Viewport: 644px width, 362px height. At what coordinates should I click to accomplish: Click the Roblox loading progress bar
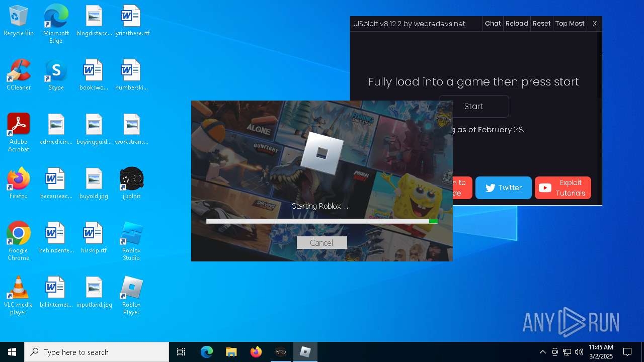[x=322, y=221]
